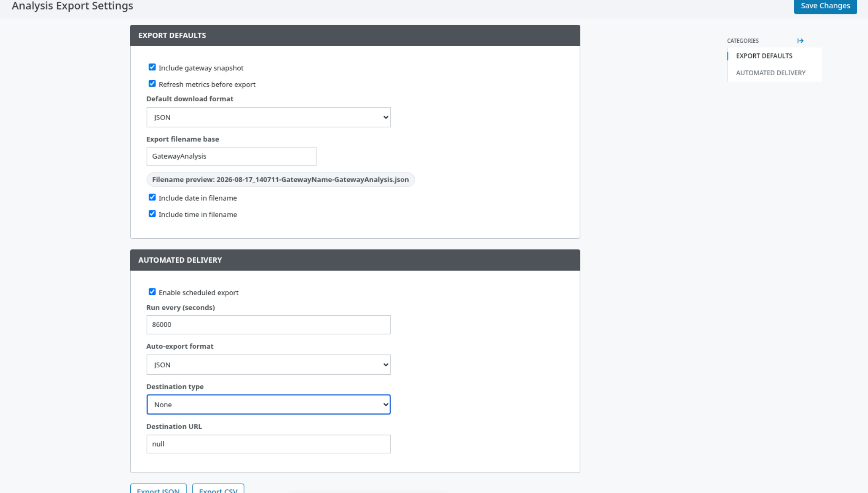
Task: Click the Export filename base label
Action: (182, 139)
